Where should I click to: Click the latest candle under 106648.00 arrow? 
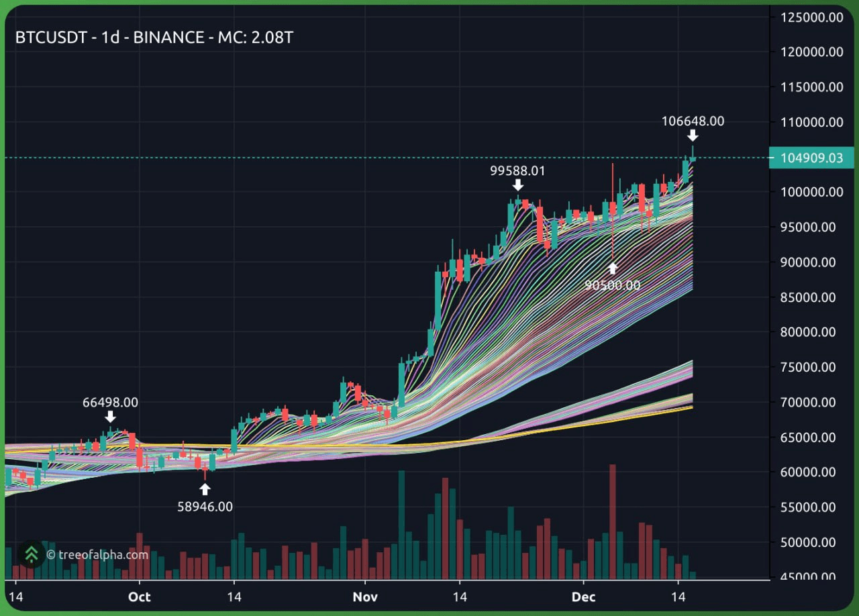pyautogui.click(x=693, y=154)
